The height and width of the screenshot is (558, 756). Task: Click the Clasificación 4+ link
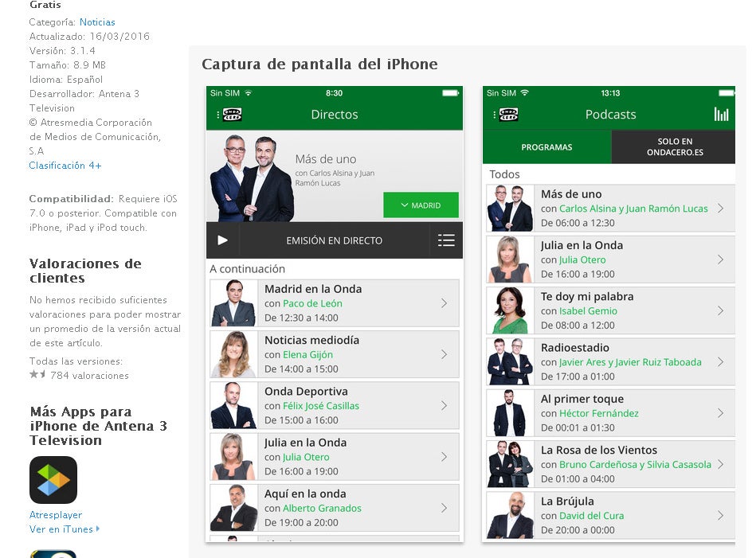[x=65, y=166]
